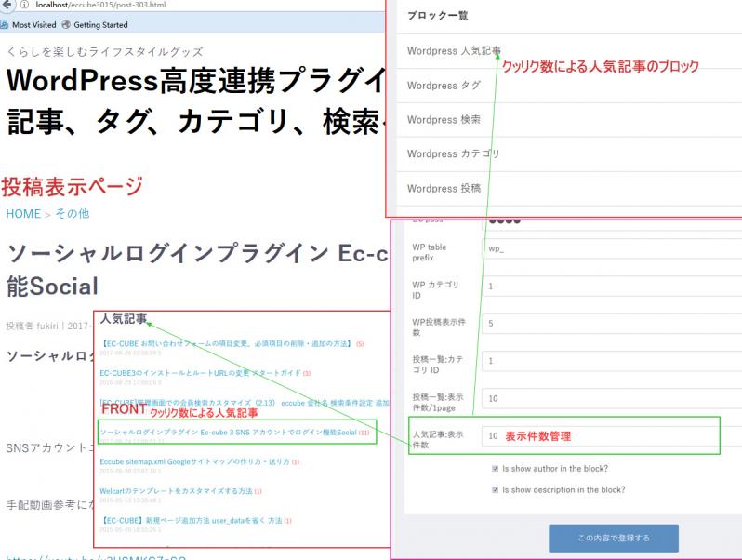Open Eccube sitemap.xml Google article link
Image resolution: width=742 pixels, height=560 pixels.
pyautogui.click(x=194, y=461)
